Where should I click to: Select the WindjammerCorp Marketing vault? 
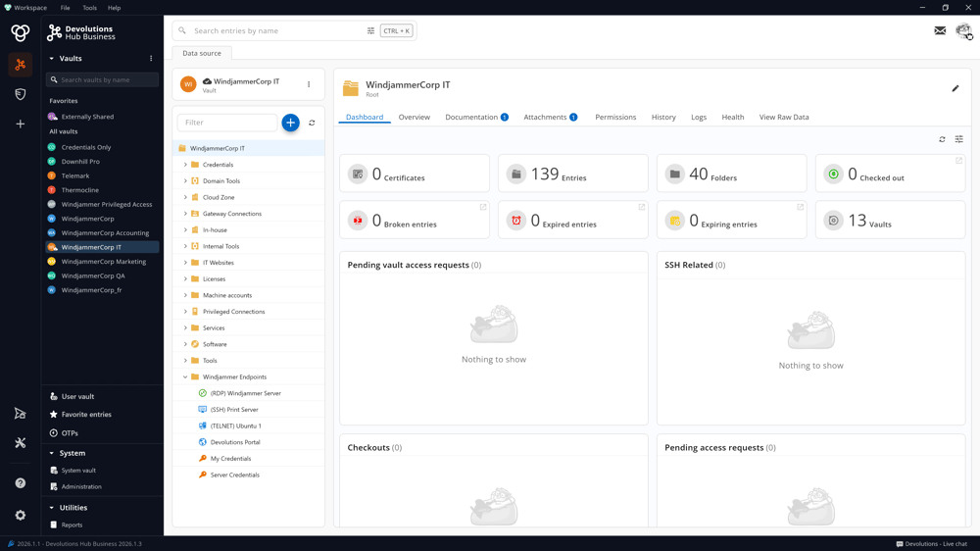tap(103, 262)
